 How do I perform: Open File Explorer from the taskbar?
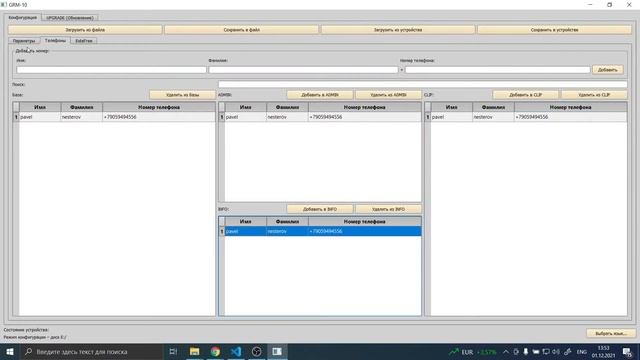tap(194, 351)
